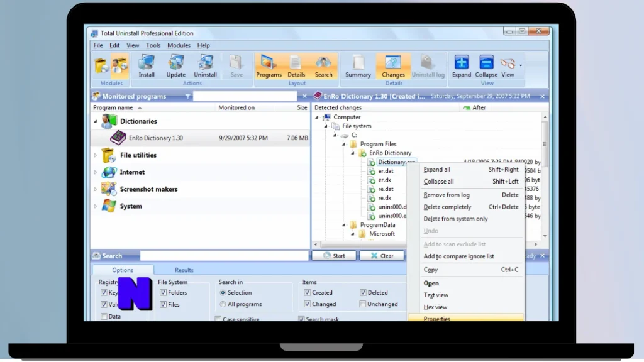Close the Monitored programs panel

(304, 96)
